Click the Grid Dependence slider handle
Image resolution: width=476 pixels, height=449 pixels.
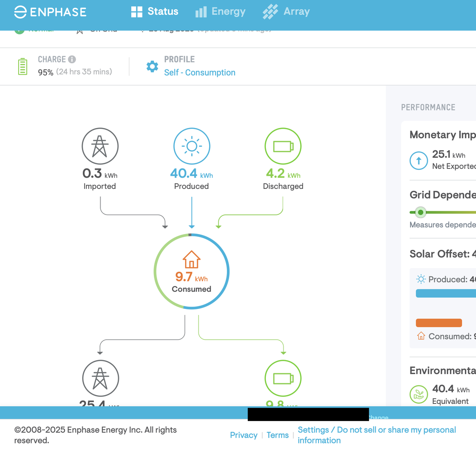[x=421, y=213]
